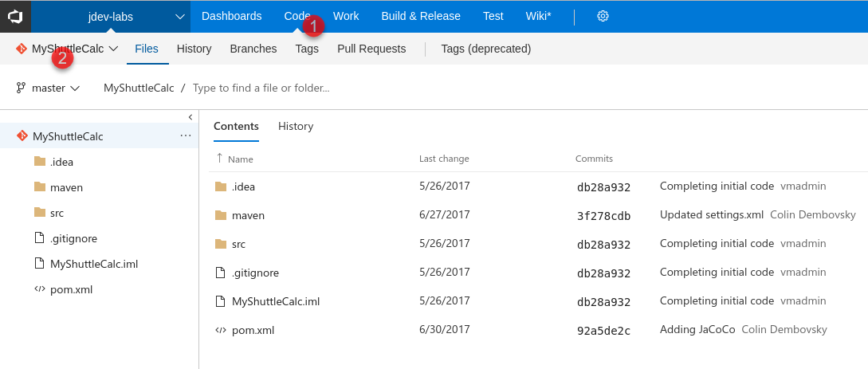868x369 pixels.
Task: Open .idea folder in Contents list
Action: 244,187
